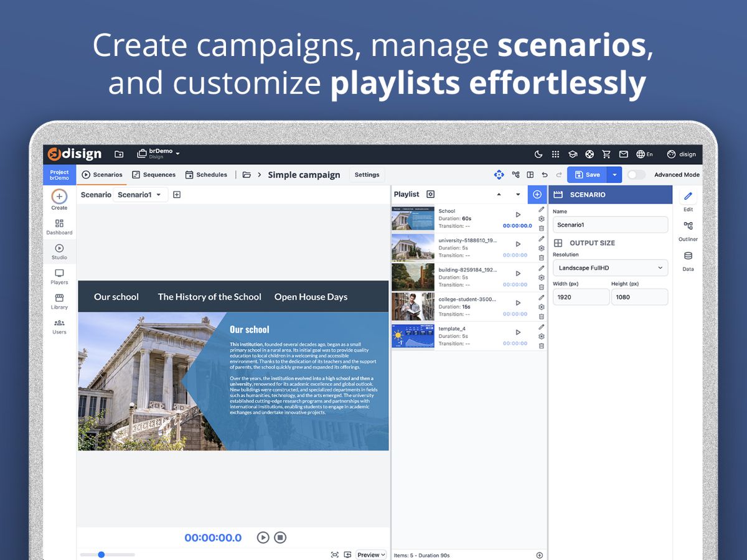This screenshot has height=560, width=747.
Task: Open the Outliner panel
Action: coord(688,230)
